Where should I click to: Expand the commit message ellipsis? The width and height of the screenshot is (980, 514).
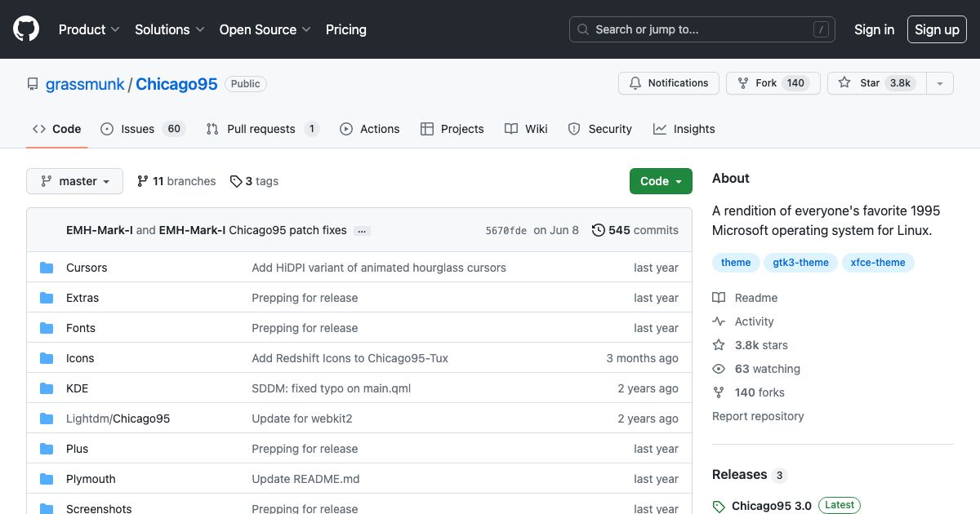pos(362,231)
